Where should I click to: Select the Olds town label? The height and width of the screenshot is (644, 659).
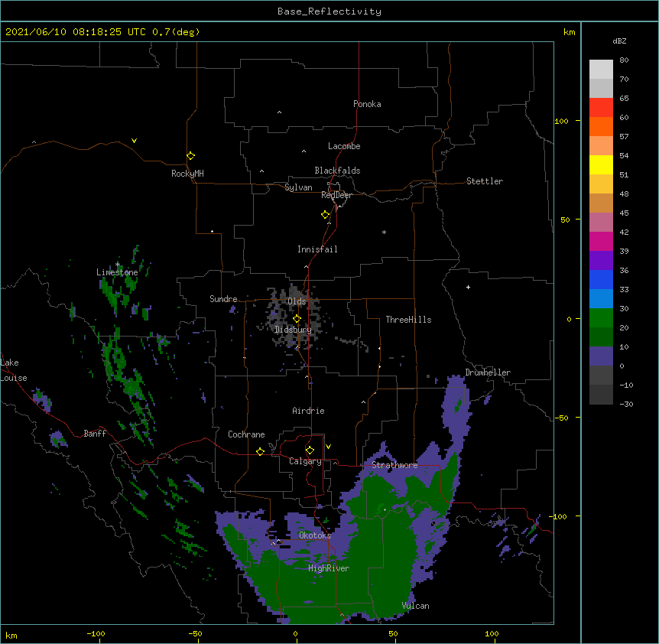(x=297, y=301)
